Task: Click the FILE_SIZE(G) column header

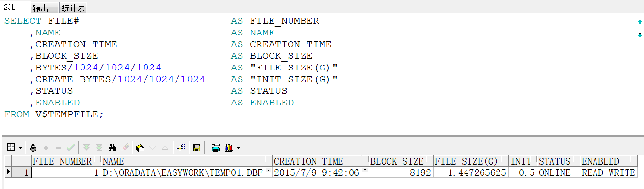Action: (x=471, y=161)
